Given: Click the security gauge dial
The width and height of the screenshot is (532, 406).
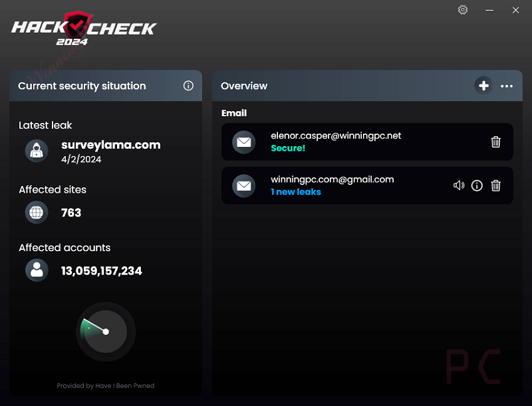Looking at the screenshot, I should tap(105, 332).
